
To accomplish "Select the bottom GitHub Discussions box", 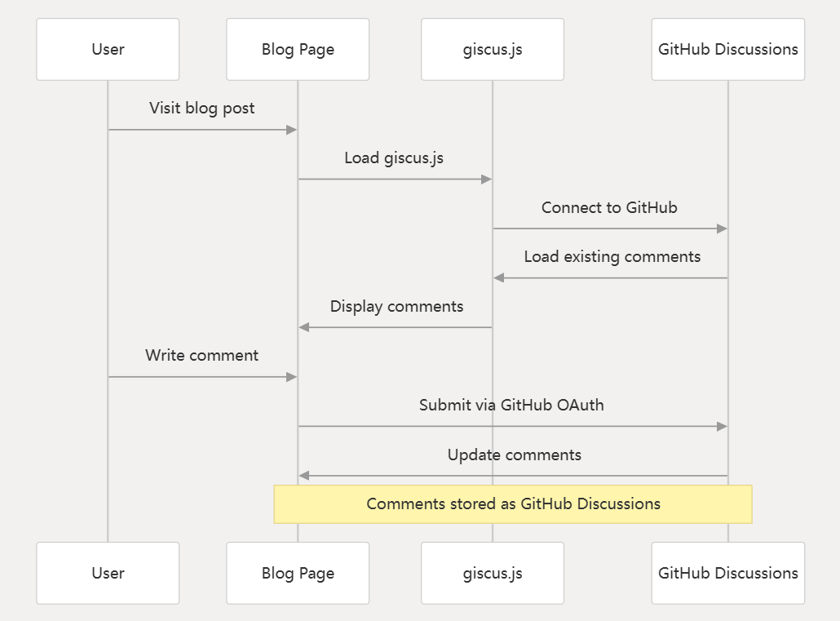I will click(728, 574).
